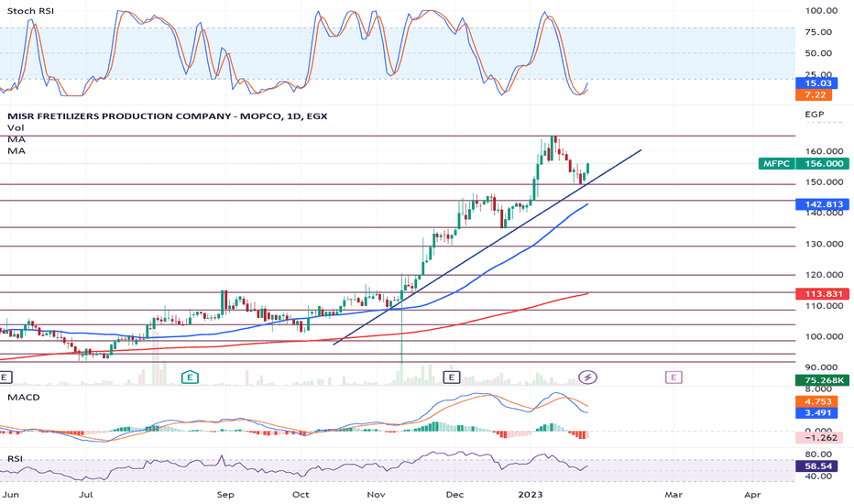Click the Stoch RSI 7.22 value label
Screen dimensions: 854x504
[814, 94]
